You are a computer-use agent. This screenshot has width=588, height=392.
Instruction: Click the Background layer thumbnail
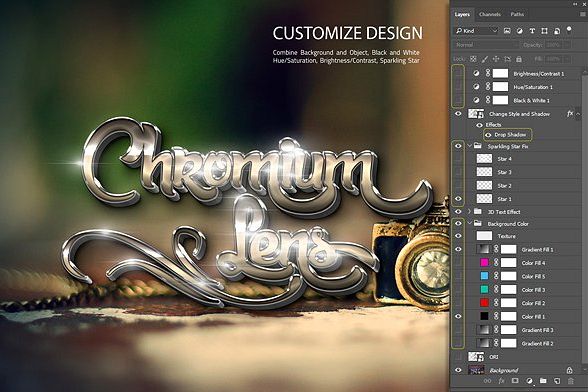pos(476,370)
